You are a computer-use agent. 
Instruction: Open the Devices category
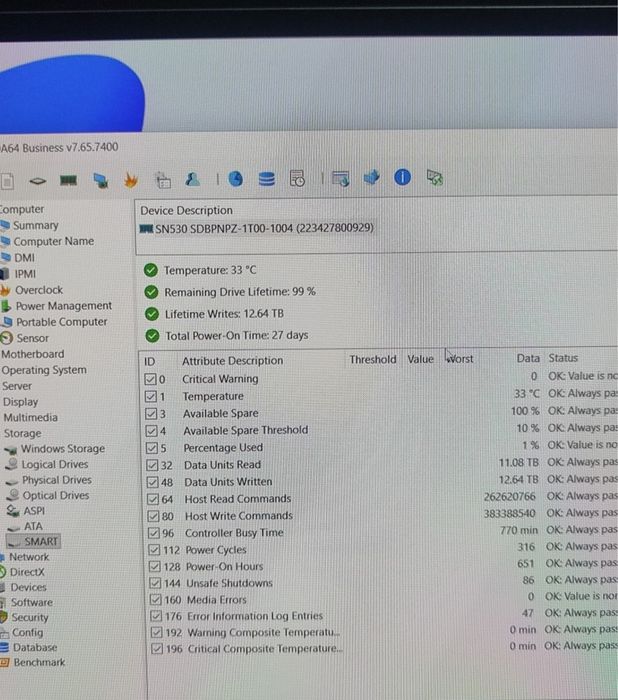point(29,587)
